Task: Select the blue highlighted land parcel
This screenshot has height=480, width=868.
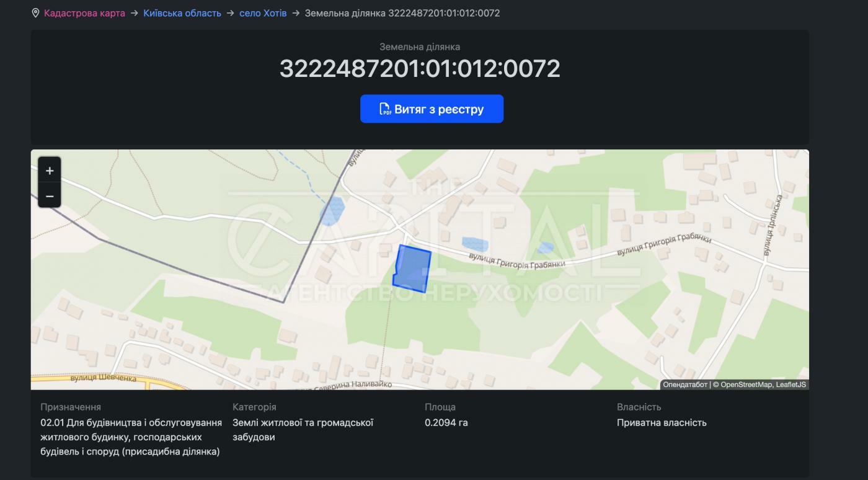Action: pyautogui.click(x=412, y=269)
